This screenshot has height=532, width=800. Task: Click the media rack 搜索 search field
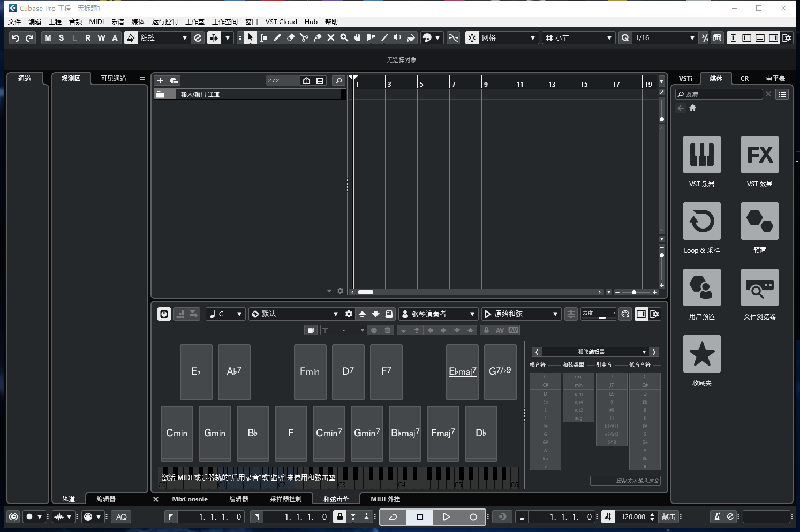719,94
